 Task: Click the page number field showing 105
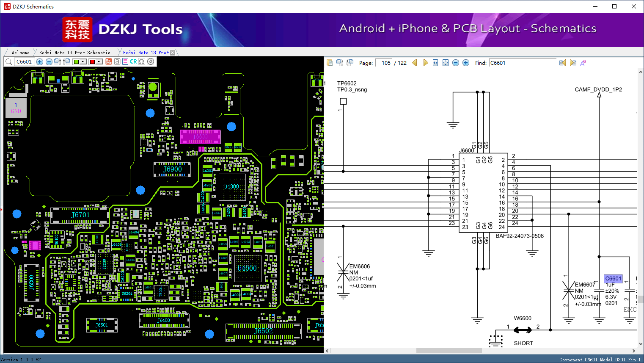(384, 63)
